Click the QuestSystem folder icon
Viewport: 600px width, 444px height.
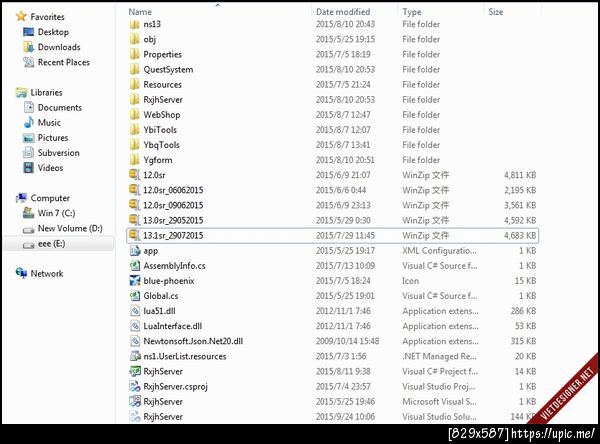pyautogui.click(x=134, y=69)
